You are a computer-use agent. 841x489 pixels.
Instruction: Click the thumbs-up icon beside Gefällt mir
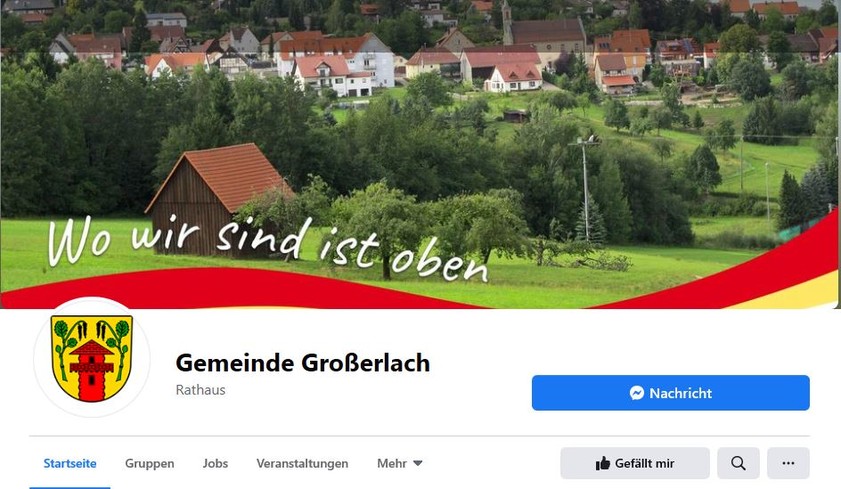(603, 463)
